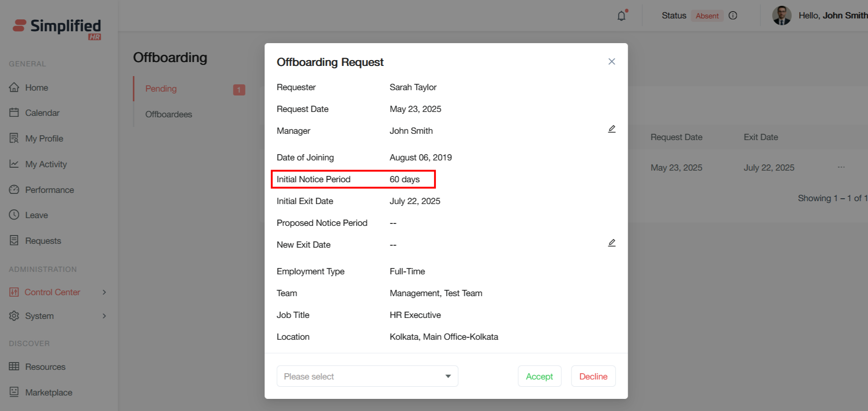This screenshot has width=868, height=411.
Task: Expand the System menu chevron
Action: click(x=104, y=316)
